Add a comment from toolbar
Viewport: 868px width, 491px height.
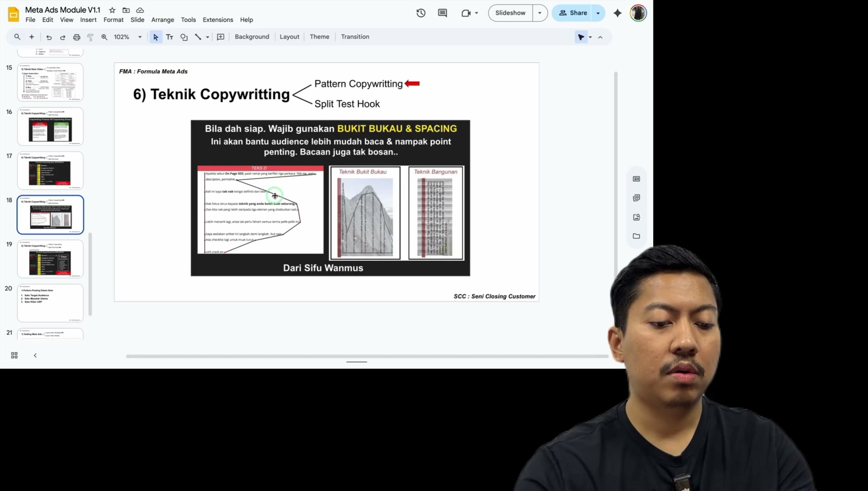click(x=221, y=37)
